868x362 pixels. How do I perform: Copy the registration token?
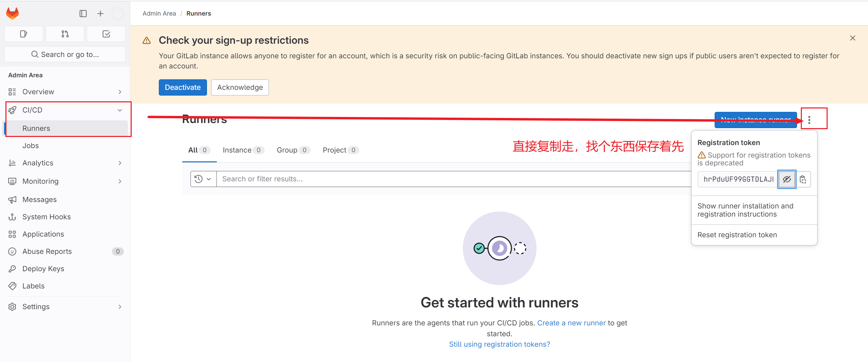pos(803,179)
